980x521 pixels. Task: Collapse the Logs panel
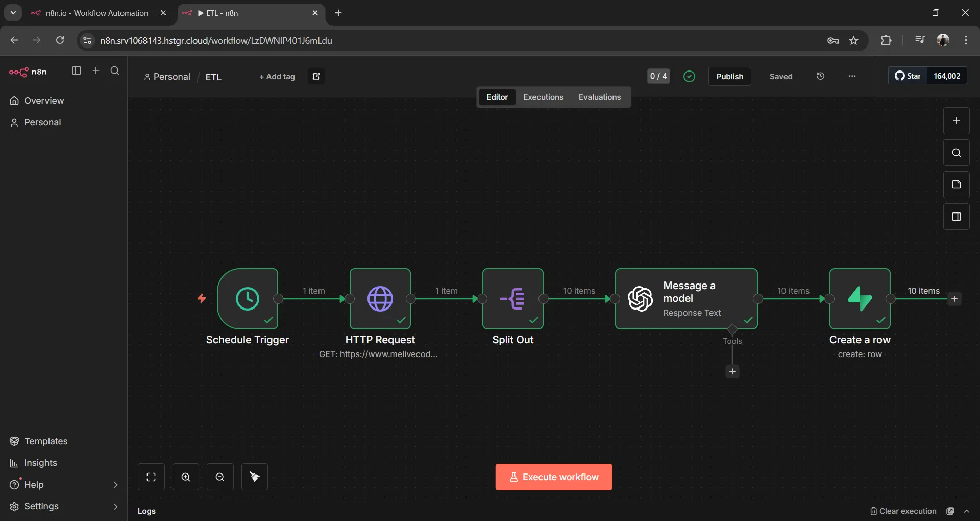968,511
